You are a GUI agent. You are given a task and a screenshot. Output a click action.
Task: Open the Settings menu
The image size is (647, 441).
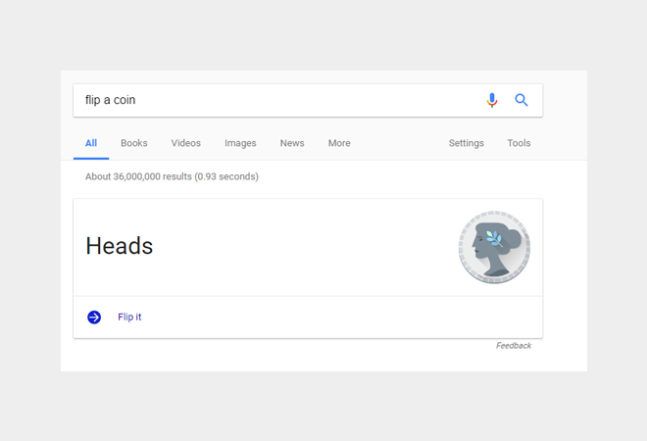[x=466, y=143]
